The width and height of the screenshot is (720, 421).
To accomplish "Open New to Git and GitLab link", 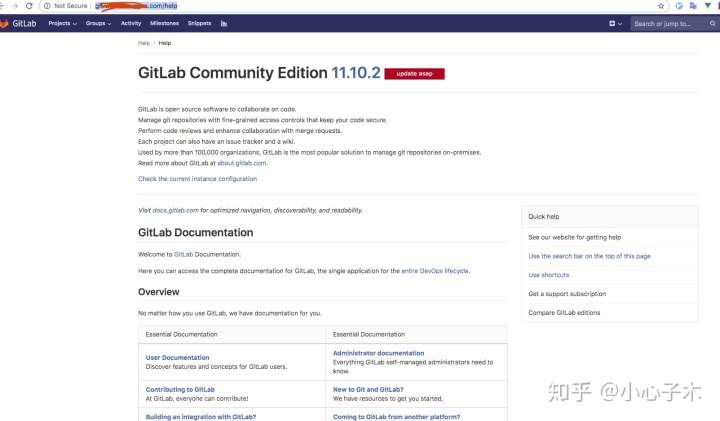I will (x=368, y=389).
